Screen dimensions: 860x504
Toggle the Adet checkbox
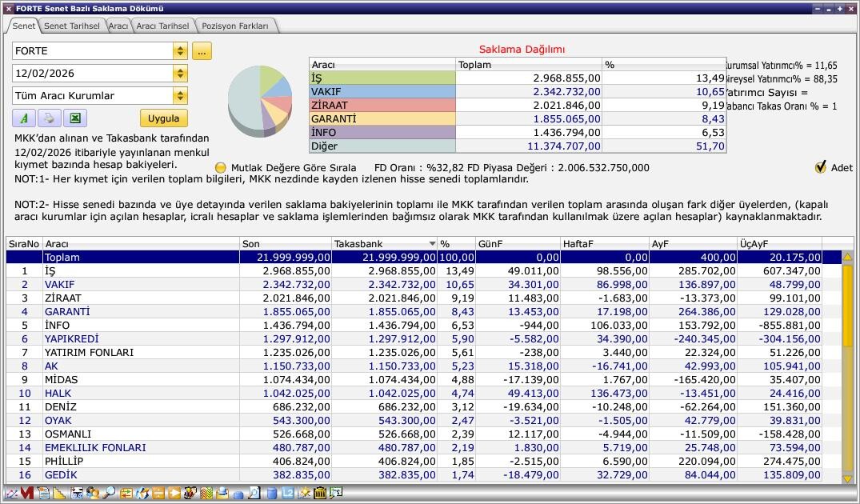(x=820, y=167)
